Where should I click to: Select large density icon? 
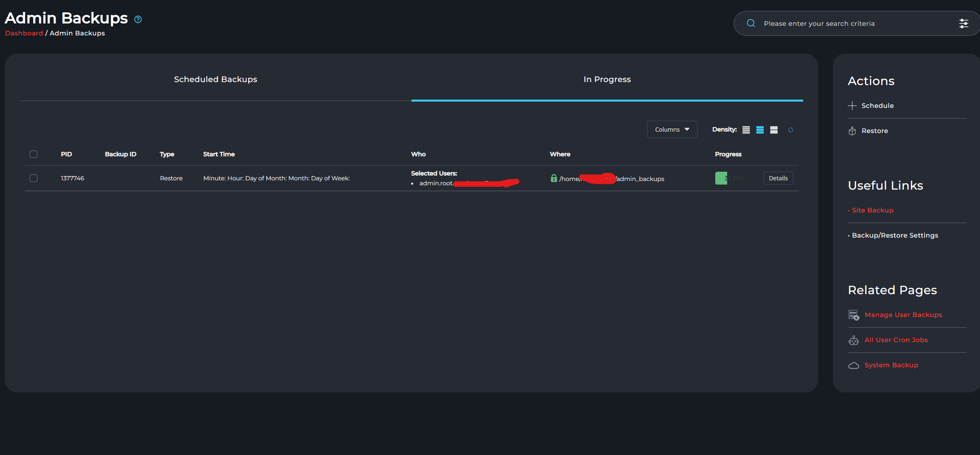773,130
